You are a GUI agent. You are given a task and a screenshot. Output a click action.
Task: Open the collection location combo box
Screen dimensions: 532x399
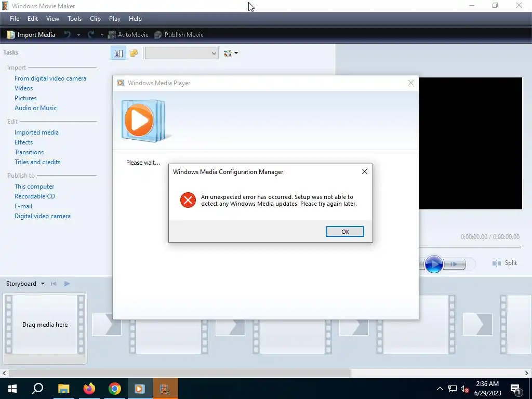tap(181, 53)
